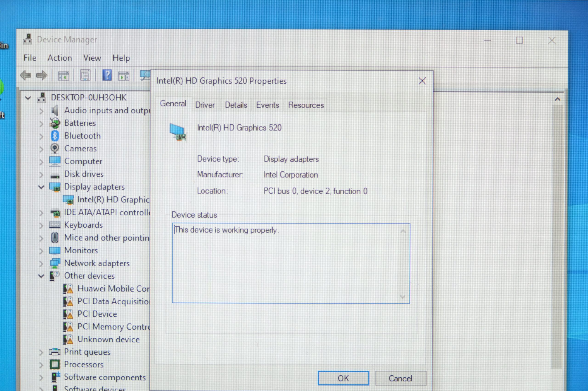588x391 pixels.
Task: Click the Action Pane toolbar icon
Action: point(124,76)
